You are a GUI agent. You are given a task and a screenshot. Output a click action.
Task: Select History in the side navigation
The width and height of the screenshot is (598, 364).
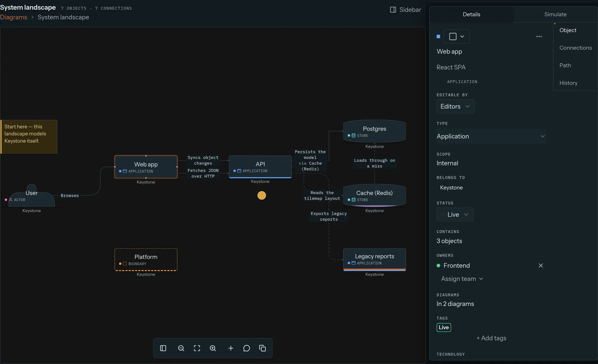[x=568, y=83]
